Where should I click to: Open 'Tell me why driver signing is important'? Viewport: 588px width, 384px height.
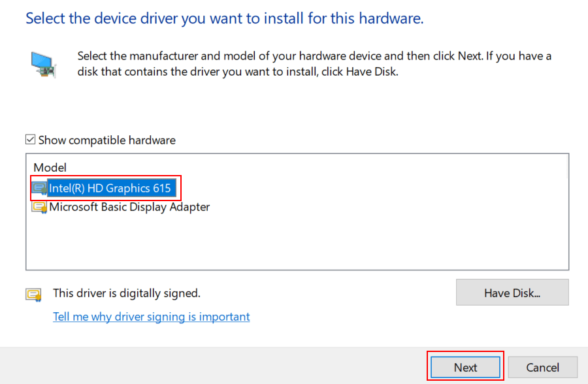tap(152, 317)
